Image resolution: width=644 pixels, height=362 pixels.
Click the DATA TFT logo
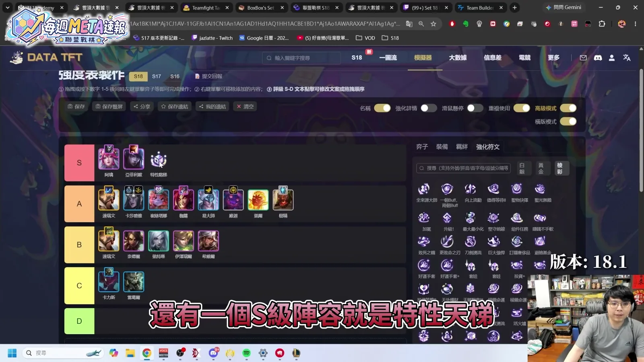coord(46,58)
